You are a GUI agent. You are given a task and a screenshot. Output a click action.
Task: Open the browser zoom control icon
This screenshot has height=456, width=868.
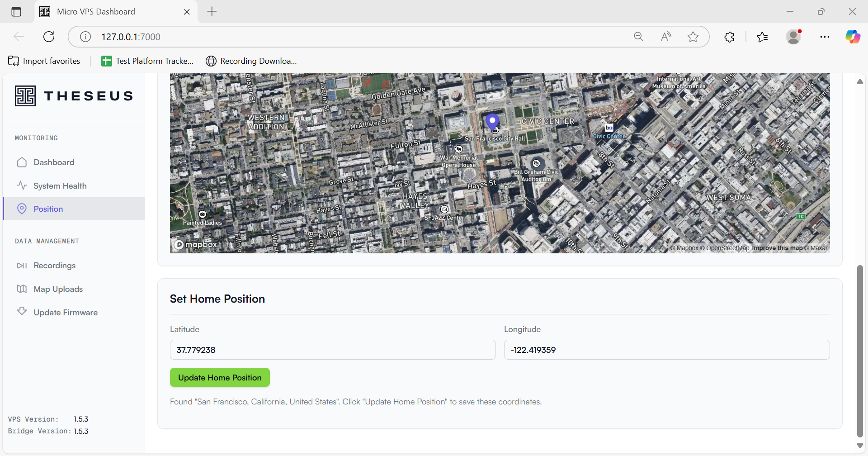pyautogui.click(x=638, y=37)
